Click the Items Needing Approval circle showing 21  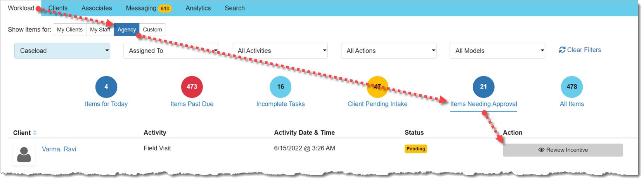pos(483,87)
